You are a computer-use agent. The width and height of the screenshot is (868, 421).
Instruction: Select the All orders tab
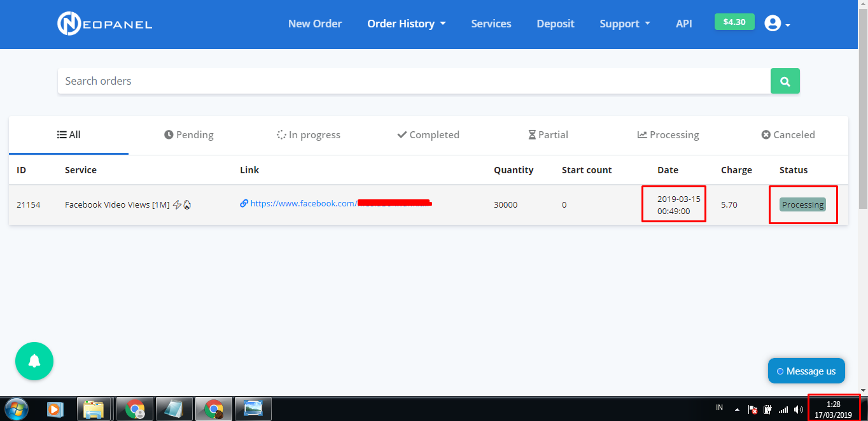tap(69, 135)
